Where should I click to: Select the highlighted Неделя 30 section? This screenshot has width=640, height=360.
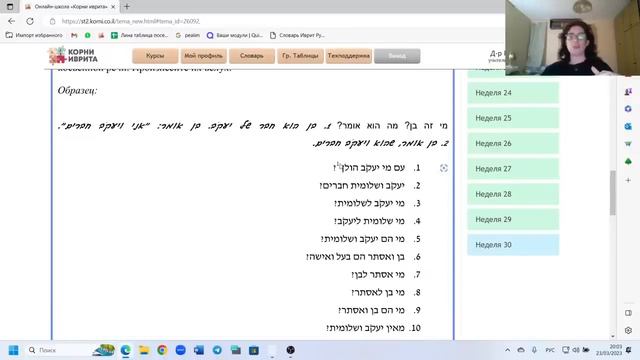(513, 245)
